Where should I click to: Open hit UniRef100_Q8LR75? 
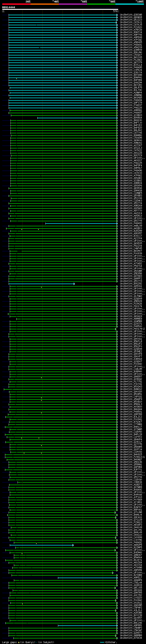coord(131,87)
